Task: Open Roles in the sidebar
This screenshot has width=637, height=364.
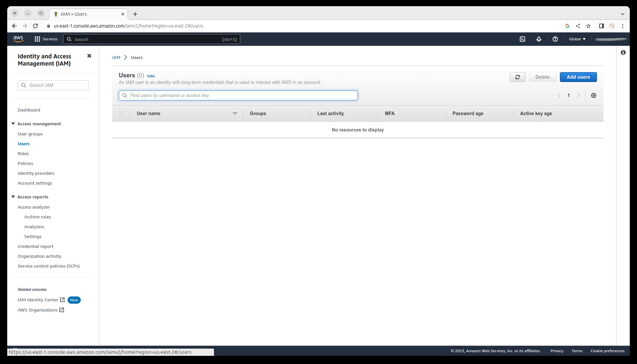Action: coord(23,153)
